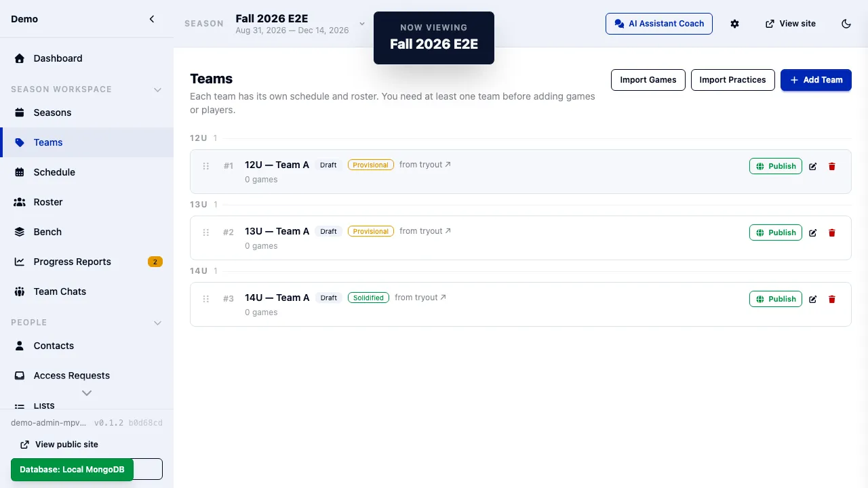This screenshot has height=488, width=868.
Task: Open View public site link
Action: click(60, 445)
